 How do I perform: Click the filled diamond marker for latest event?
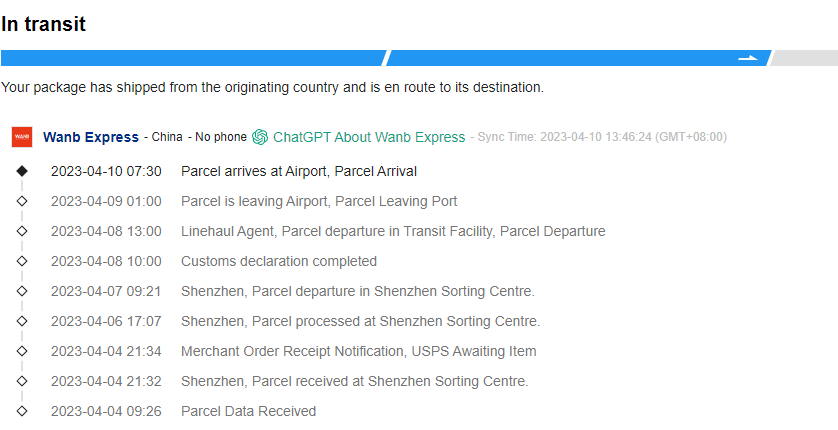[22, 171]
